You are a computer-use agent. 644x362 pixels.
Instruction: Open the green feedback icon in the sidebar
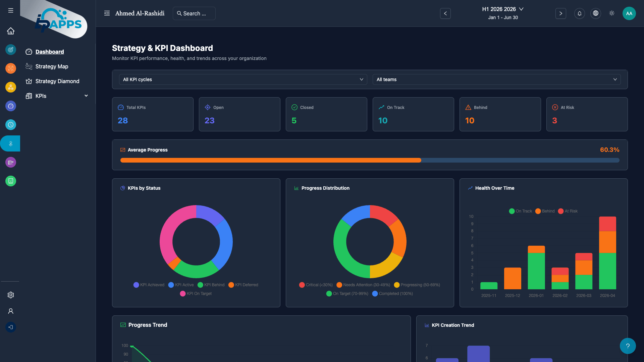coord(11,181)
